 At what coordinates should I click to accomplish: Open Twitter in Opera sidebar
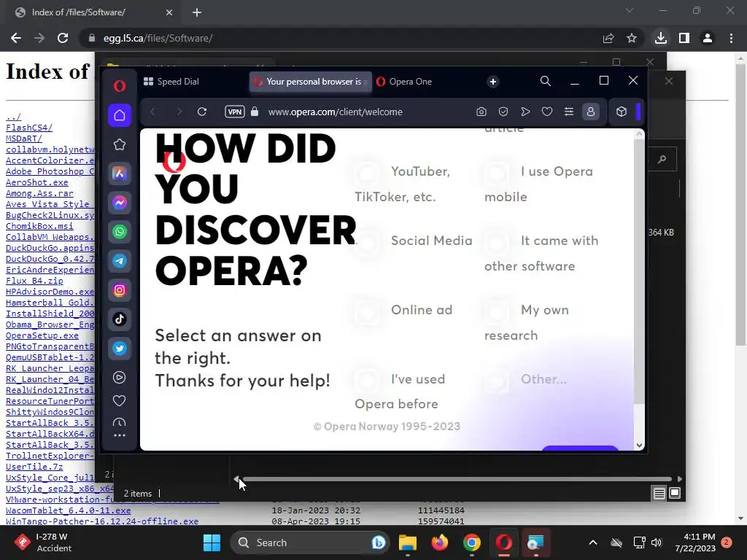click(120, 349)
